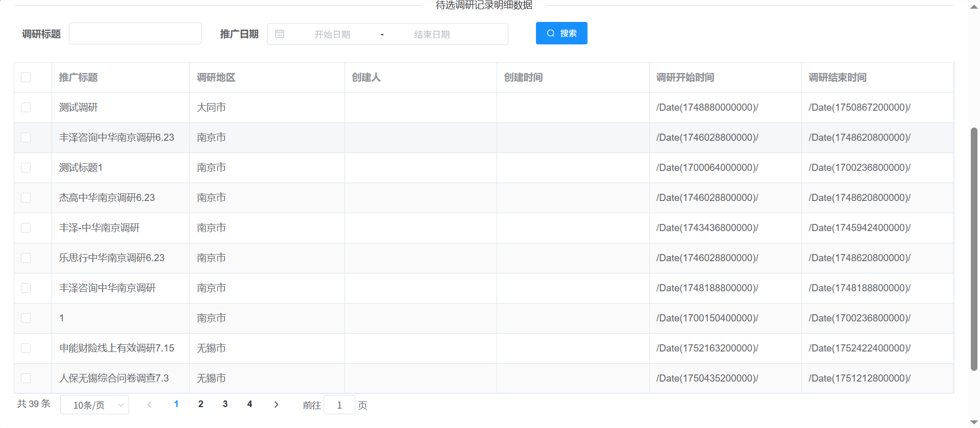Go to page 2
The image size is (980, 428).
tap(201, 404)
